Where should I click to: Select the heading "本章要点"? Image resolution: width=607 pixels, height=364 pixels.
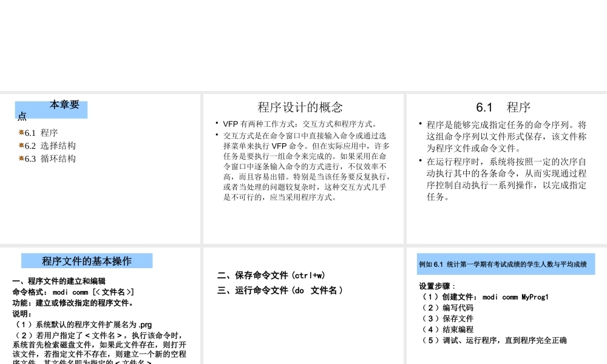tap(51, 110)
